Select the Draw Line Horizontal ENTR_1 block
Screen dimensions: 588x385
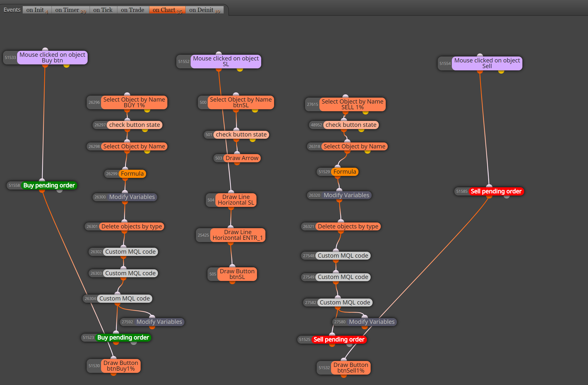click(x=238, y=235)
